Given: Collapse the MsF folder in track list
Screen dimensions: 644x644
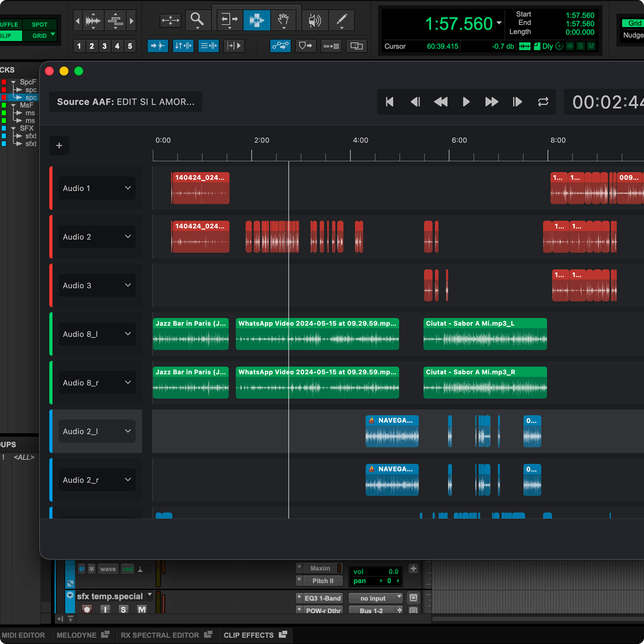Looking at the screenshot, I should click(x=13, y=105).
